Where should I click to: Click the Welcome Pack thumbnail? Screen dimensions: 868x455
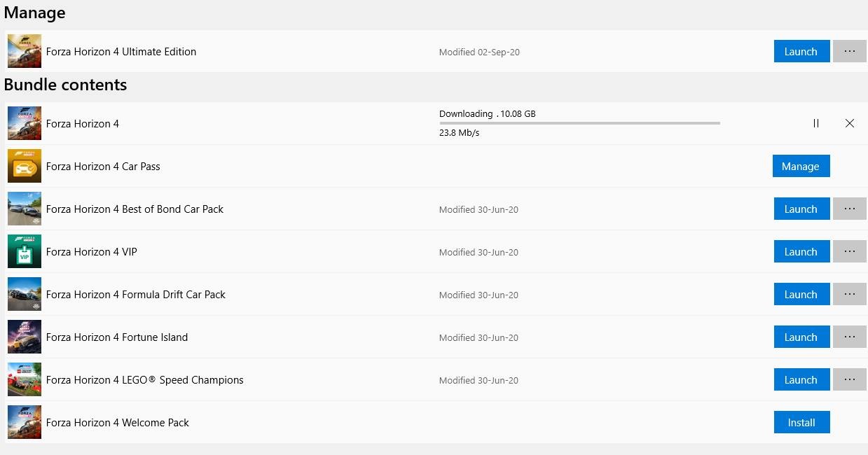tap(25, 422)
